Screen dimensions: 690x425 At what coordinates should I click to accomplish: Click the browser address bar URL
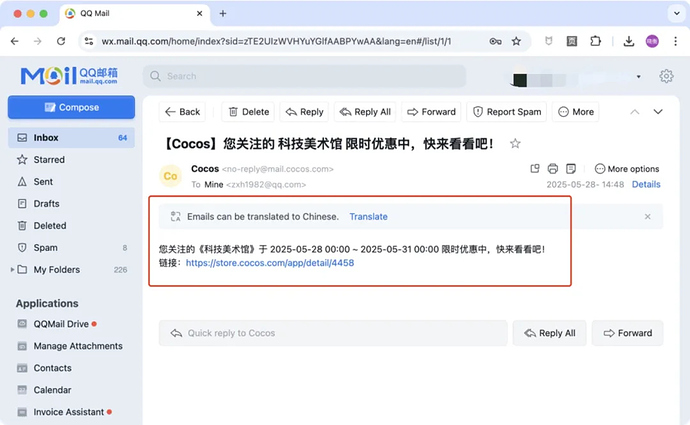point(276,41)
